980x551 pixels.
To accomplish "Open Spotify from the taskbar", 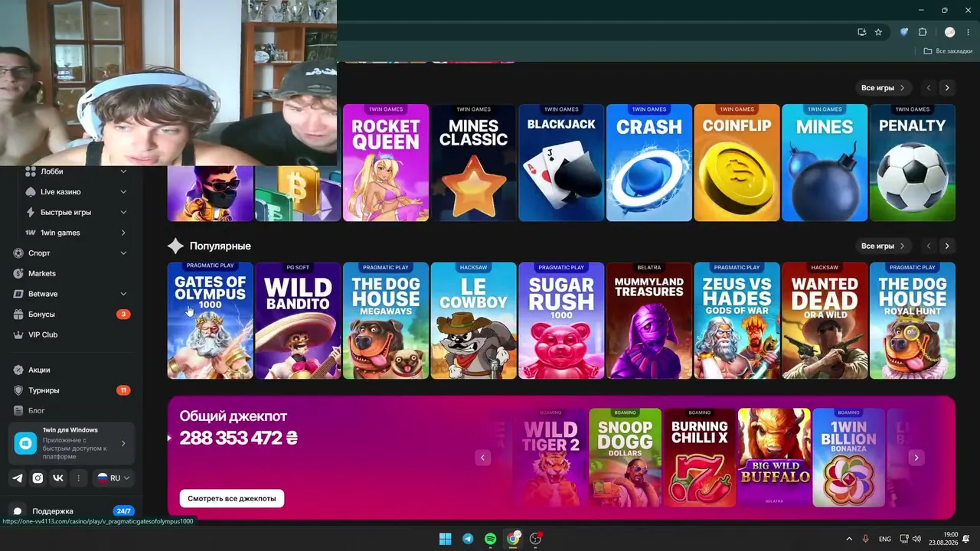I will point(491,539).
